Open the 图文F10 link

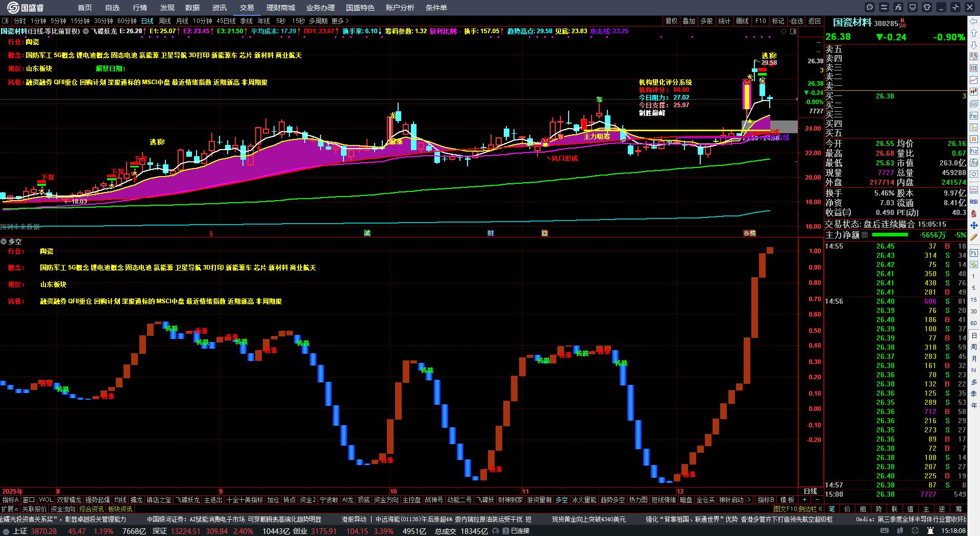[785, 509]
